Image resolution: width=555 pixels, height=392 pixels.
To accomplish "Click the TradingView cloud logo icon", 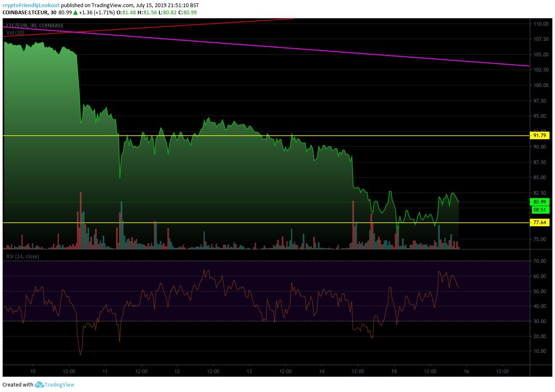I will point(39,384).
